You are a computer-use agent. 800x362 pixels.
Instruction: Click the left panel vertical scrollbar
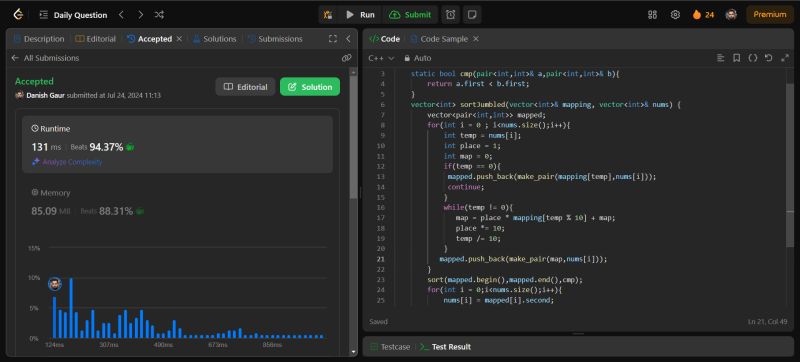pyautogui.click(x=353, y=138)
